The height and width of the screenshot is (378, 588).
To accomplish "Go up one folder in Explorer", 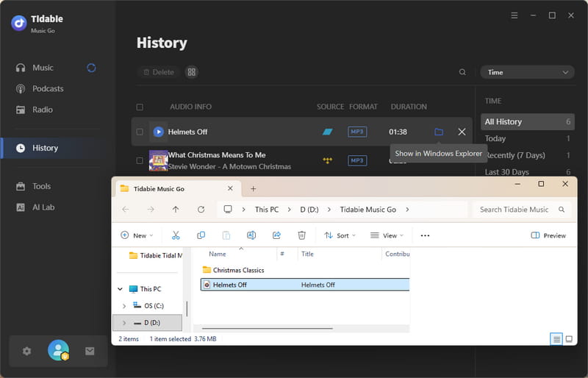I will click(x=176, y=210).
